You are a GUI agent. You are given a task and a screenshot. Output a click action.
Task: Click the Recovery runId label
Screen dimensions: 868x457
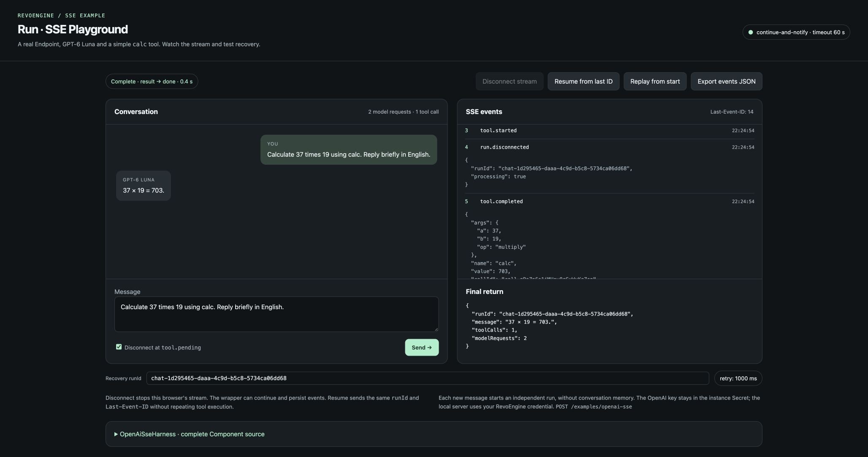123,378
